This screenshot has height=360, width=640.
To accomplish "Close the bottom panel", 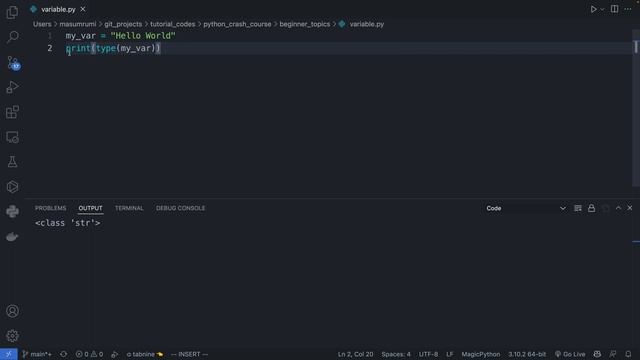I will click(630, 208).
